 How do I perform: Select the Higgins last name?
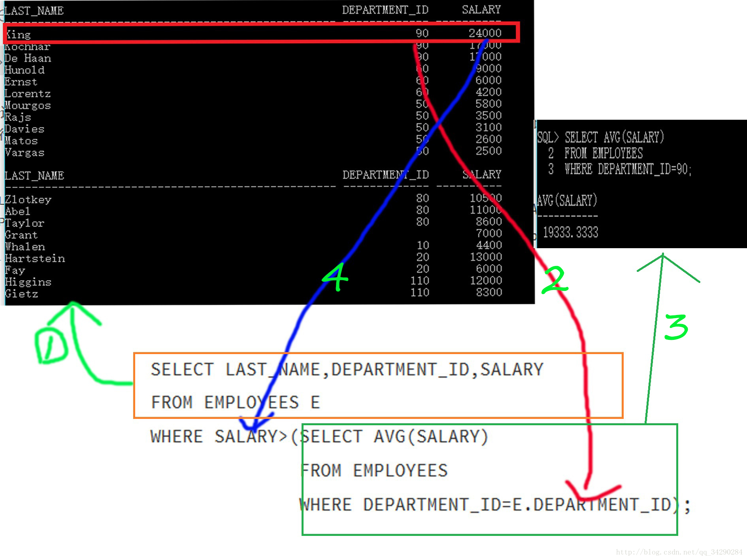28,283
